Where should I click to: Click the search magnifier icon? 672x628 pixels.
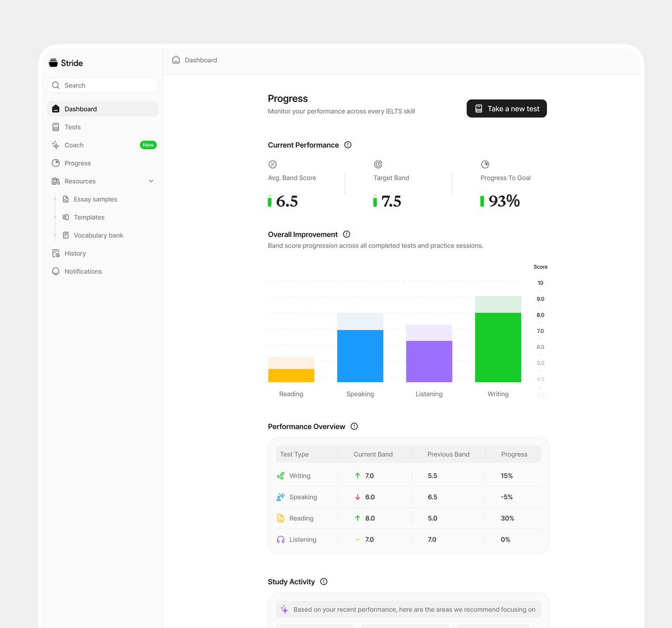click(x=55, y=85)
